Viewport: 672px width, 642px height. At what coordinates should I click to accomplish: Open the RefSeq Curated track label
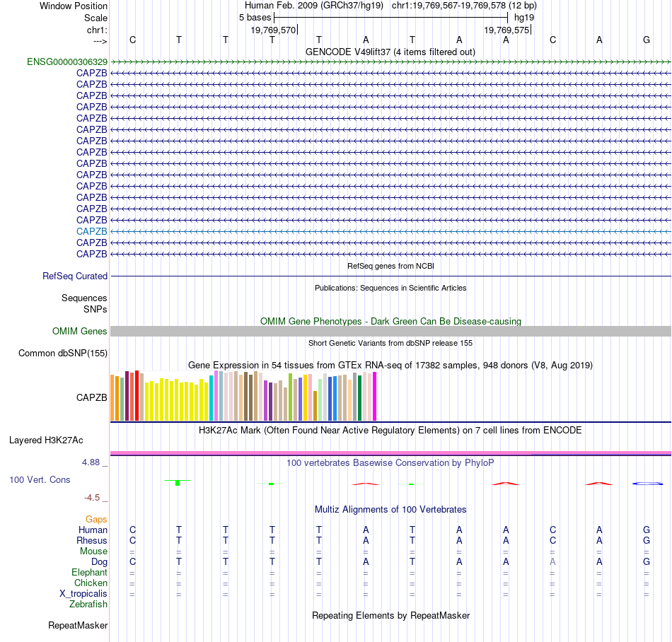[75, 276]
